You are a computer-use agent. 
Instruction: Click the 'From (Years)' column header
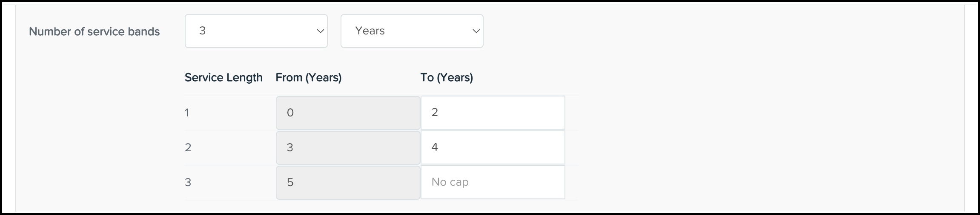pos(309,78)
